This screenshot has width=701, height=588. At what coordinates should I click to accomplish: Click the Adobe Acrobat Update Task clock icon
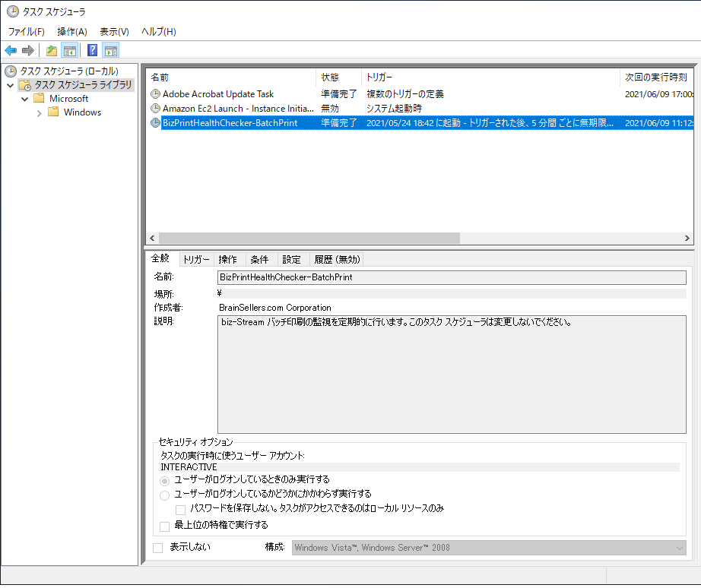[156, 94]
